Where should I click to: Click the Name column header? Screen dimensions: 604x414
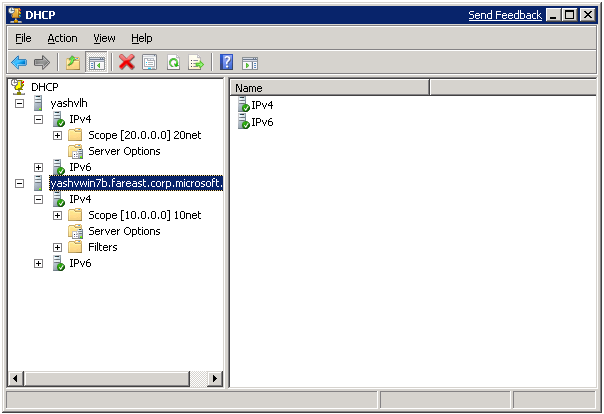(330, 88)
